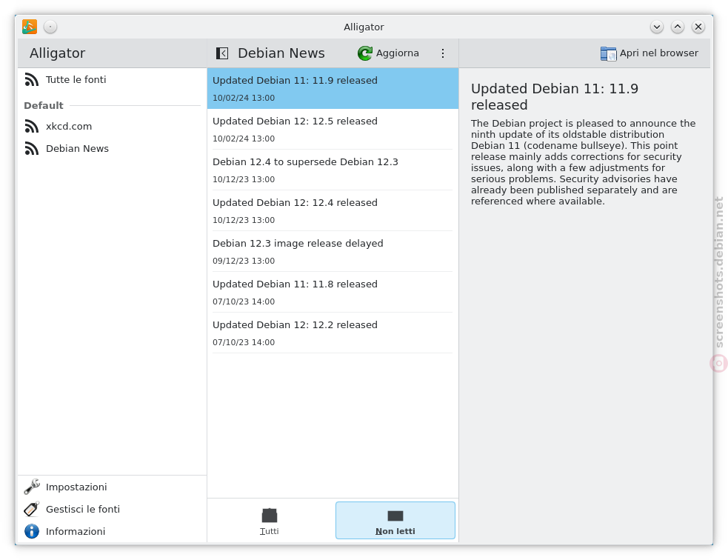Open 'Debian 12.4 to supersede Debian 12.3'
This screenshot has height=560, width=728.
[x=333, y=170]
